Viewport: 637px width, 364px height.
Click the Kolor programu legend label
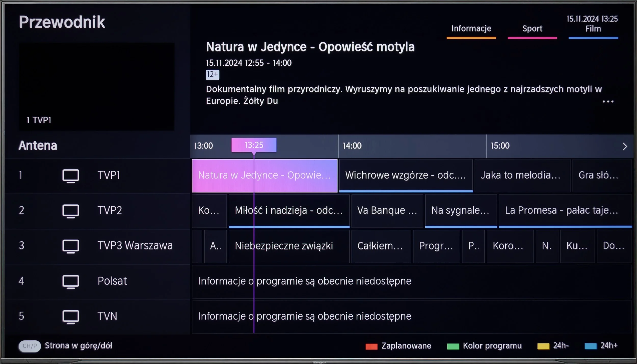492,346
